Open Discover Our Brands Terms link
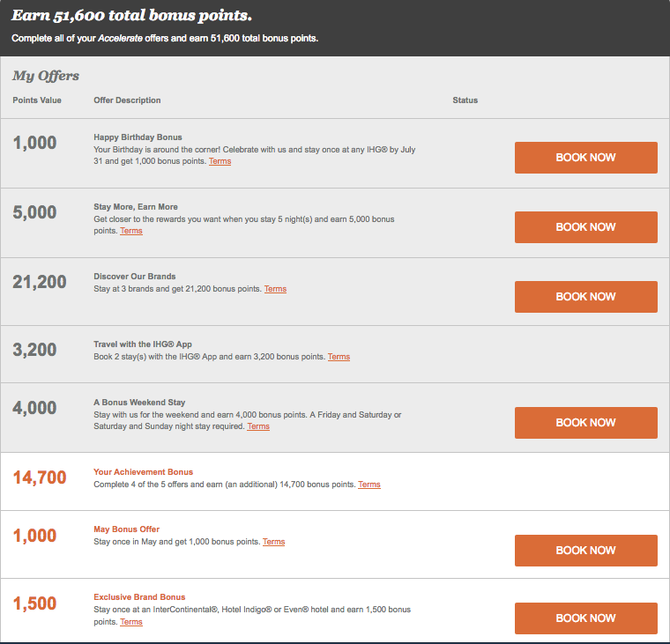Screen dimensions: 670x644 point(275,290)
